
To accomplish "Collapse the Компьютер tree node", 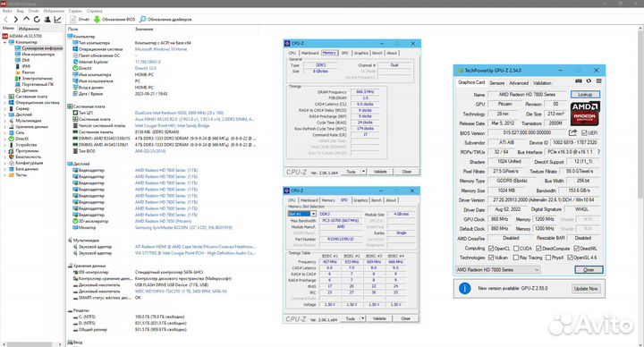I will 5,42.
